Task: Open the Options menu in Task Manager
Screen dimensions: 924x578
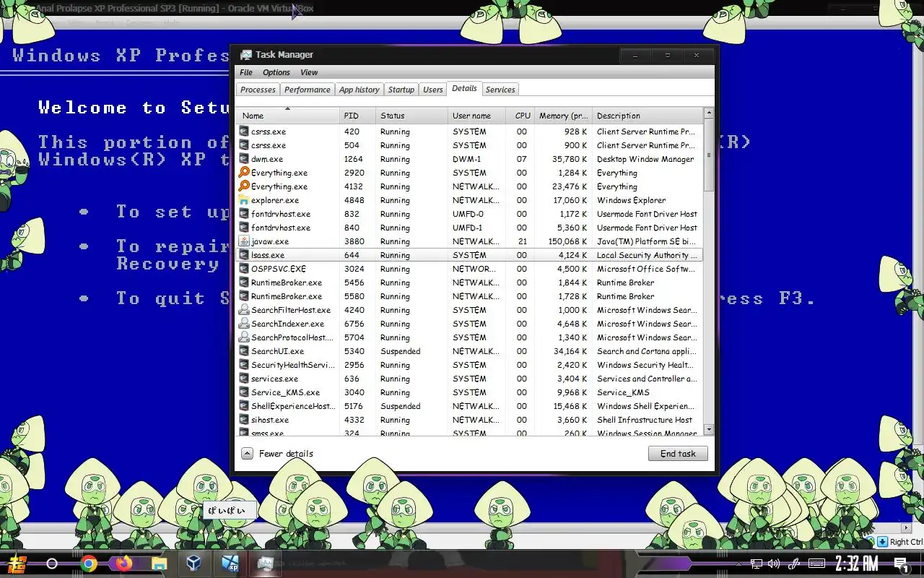Action: point(276,72)
